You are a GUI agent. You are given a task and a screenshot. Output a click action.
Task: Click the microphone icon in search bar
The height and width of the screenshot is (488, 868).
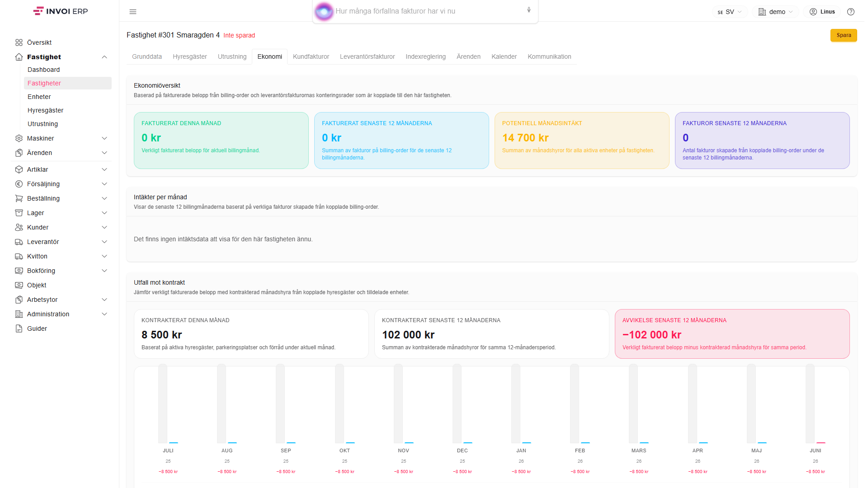[529, 10]
